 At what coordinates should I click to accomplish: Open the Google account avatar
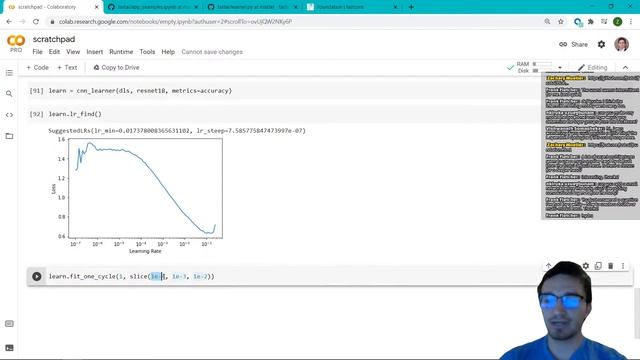(621, 44)
